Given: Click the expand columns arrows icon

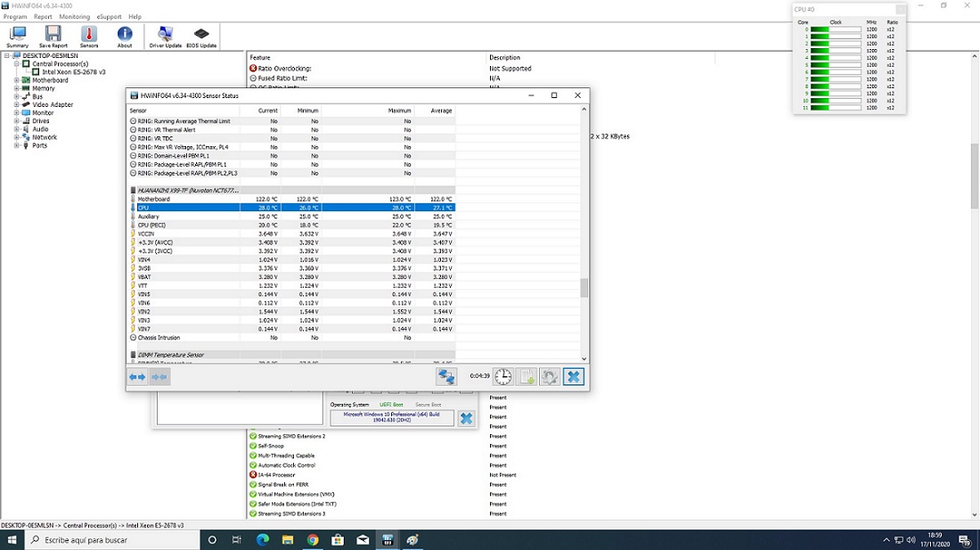Looking at the screenshot, I should click(137, 377).
